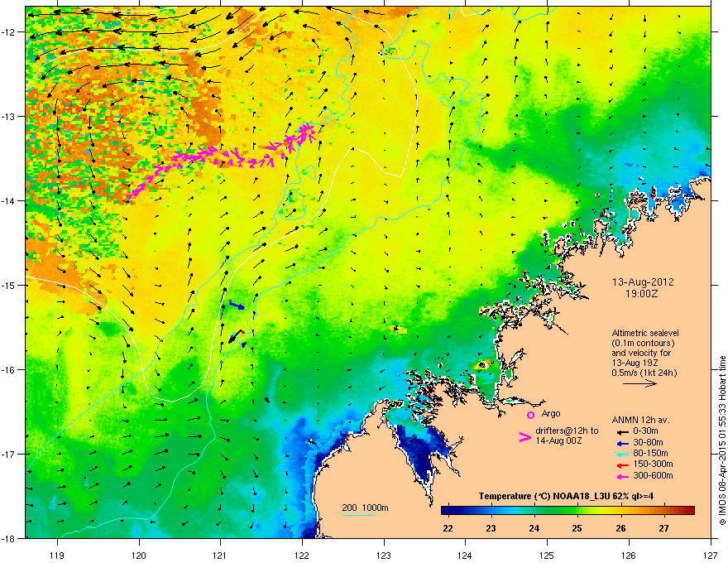
Task: Click the colorbar tick label 27
Action: (x=664, y=528)
